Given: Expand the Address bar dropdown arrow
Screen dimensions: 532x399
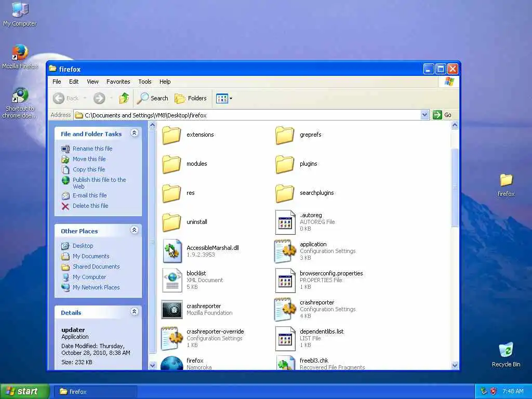Looking at the screenshot, I should (424, 115).
